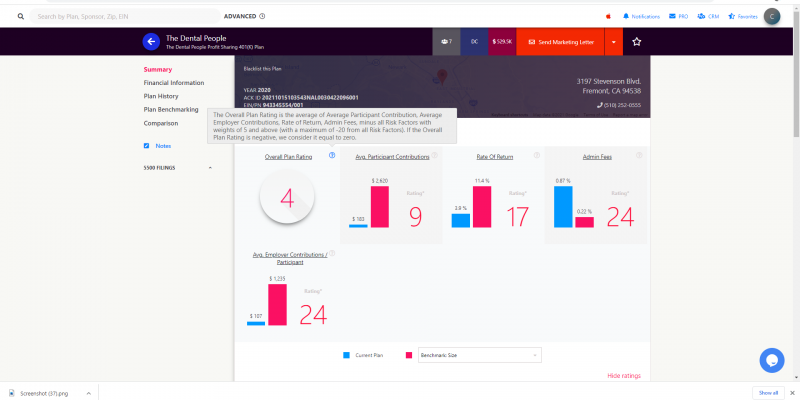800x400 pixels.
Task: Collapse the 5500 Filings section
Action: (x=210, y=168)
